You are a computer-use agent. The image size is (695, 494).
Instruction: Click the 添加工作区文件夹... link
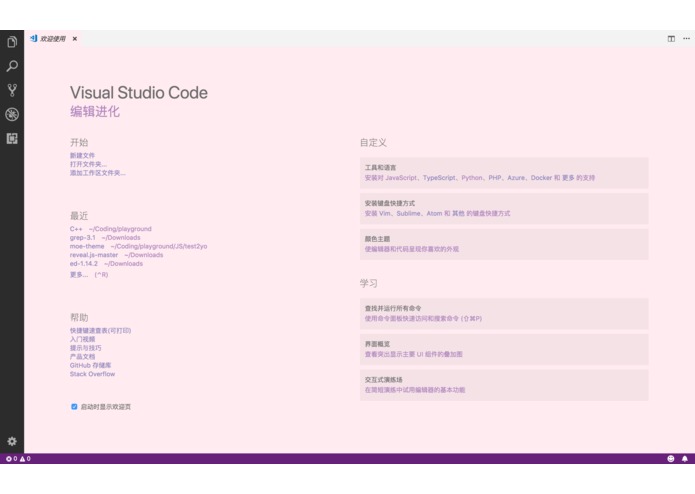click(98, 173)
